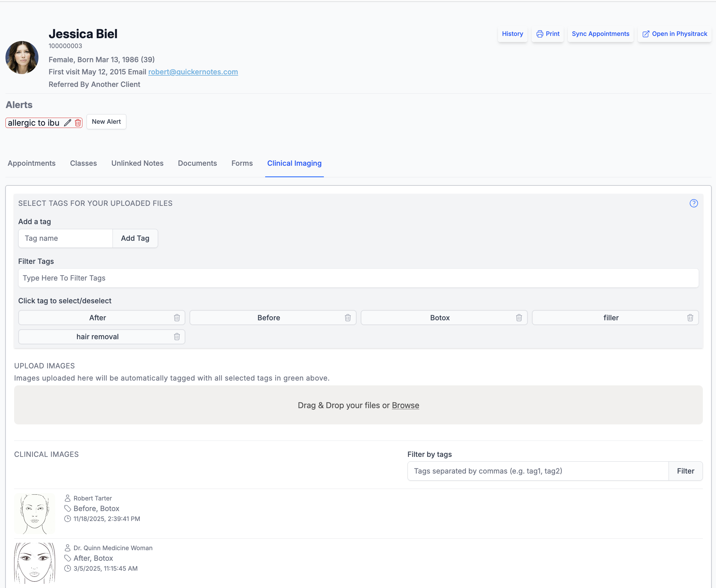Delete the After tag via trash icon

coord(177,318)
